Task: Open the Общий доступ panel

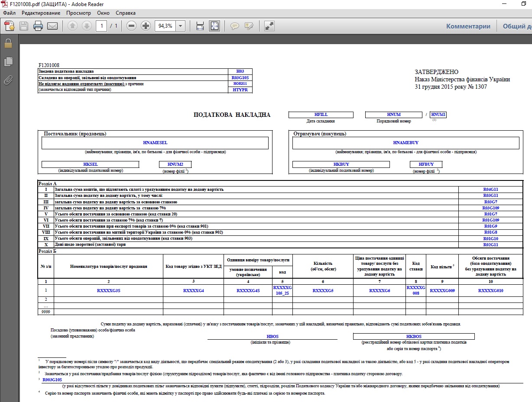Action: point(517,26)
